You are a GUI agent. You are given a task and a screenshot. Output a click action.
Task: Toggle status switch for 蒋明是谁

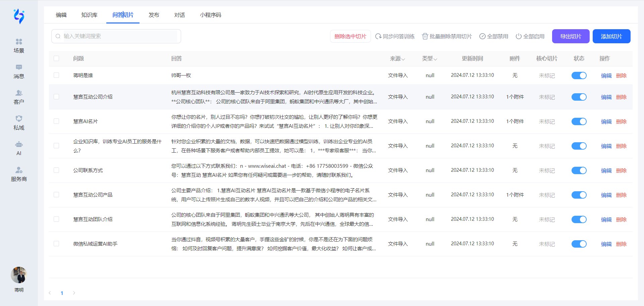579,75
